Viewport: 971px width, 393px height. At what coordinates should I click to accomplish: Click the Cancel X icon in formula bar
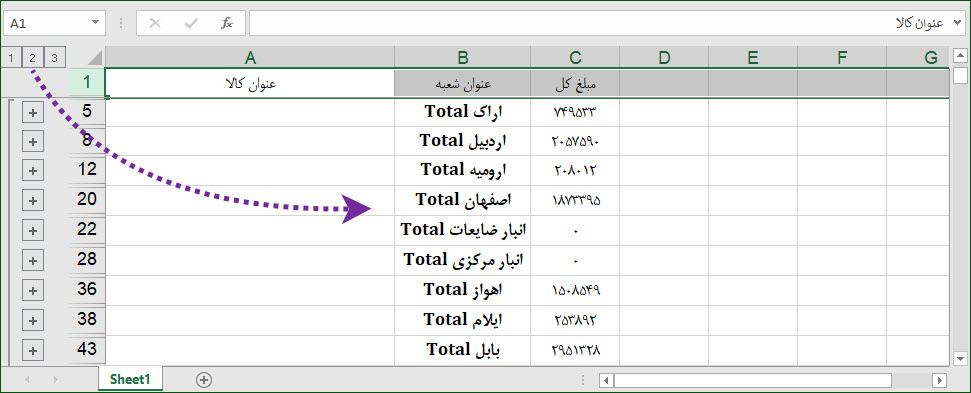point(155,24)
